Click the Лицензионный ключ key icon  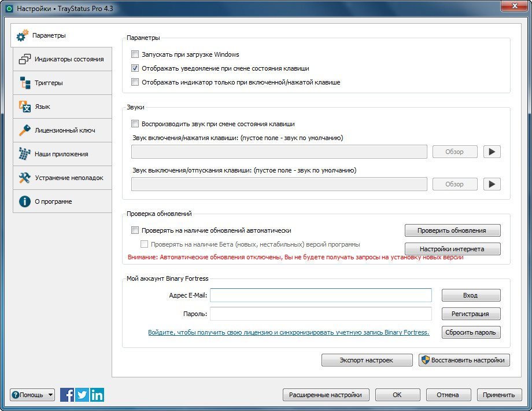pos(24,130)
